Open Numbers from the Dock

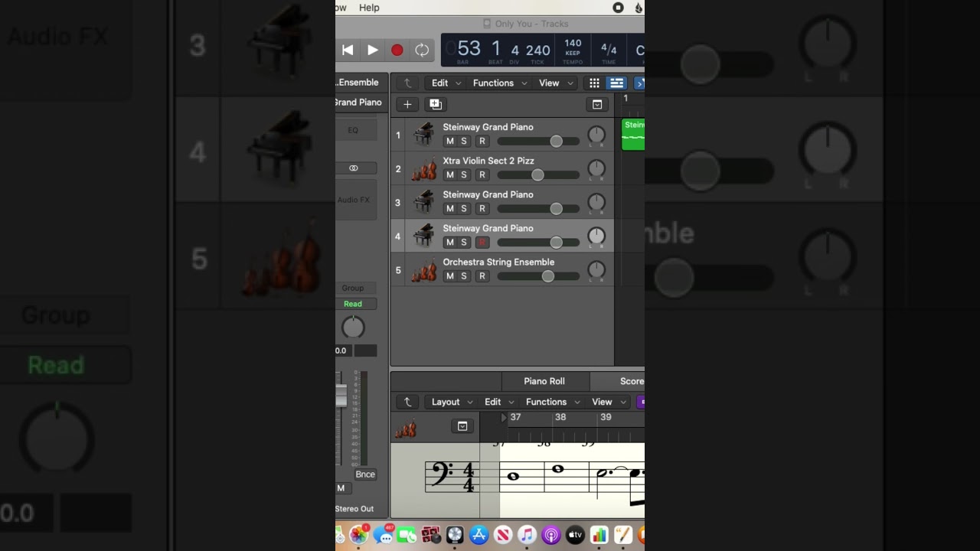click(599, 535)
